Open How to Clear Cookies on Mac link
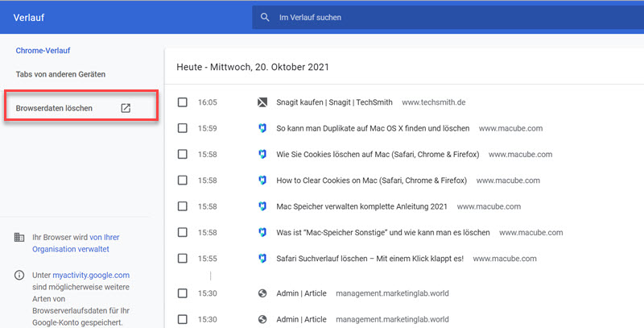This screenshot has height=328, width=644. (x=372, y=180)
